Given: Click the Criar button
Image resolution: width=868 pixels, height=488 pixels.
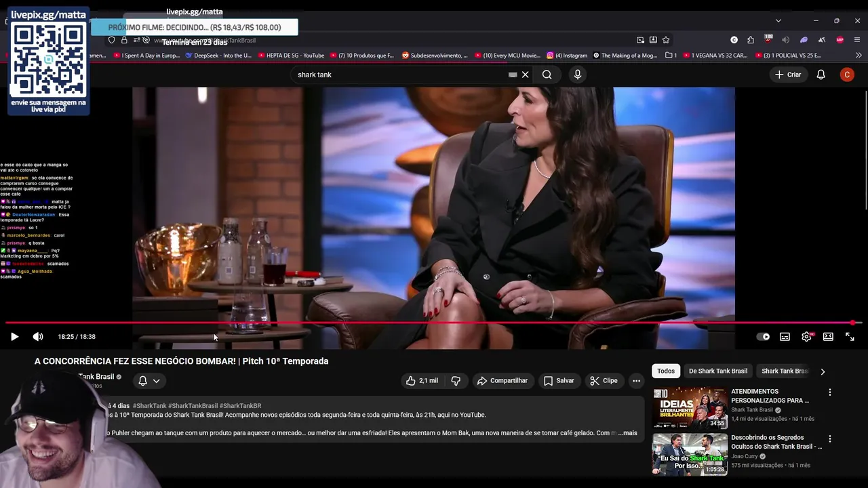Looking at the screenshot, I should (789, 75).
